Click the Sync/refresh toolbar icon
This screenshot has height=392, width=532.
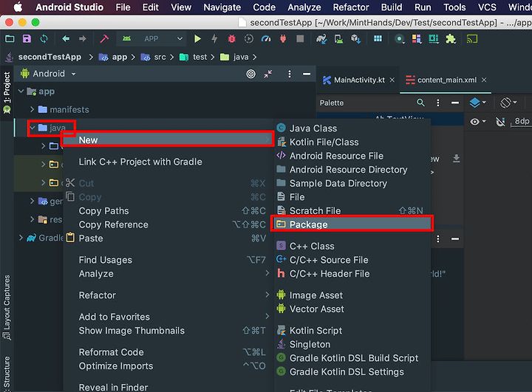(44, 38)
